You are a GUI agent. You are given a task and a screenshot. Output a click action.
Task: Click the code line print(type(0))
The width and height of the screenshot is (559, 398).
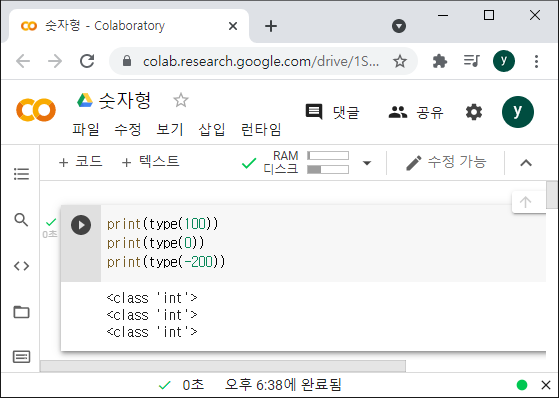tap(155, 243)
